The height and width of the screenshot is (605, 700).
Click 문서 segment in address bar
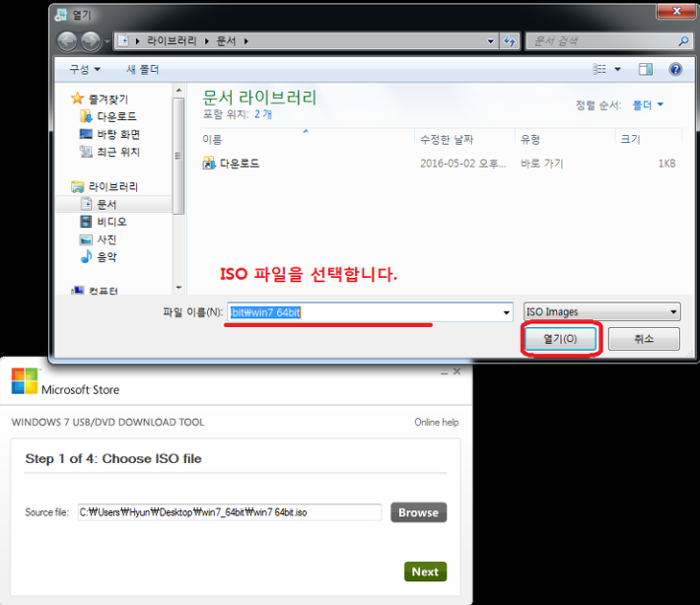click(226, 41)
